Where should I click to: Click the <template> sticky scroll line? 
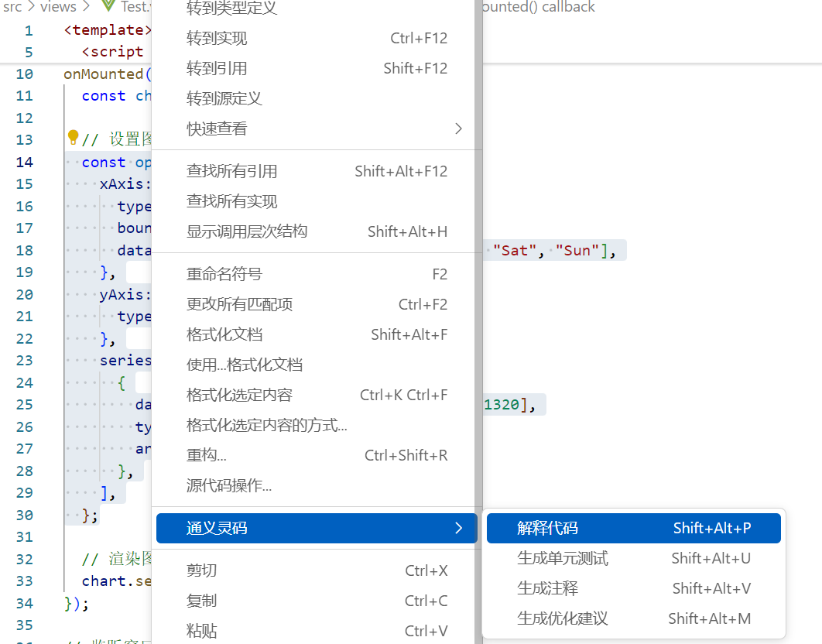click(108, 30)
